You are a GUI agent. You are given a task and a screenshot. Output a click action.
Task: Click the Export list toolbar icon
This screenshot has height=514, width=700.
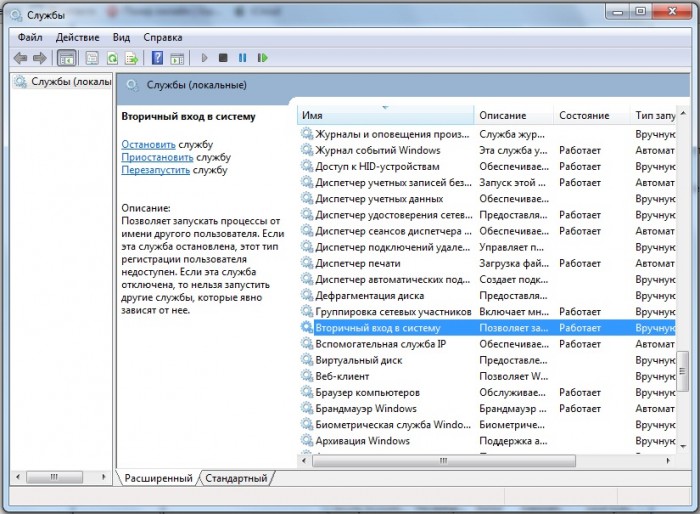click(x=132, y=58)
